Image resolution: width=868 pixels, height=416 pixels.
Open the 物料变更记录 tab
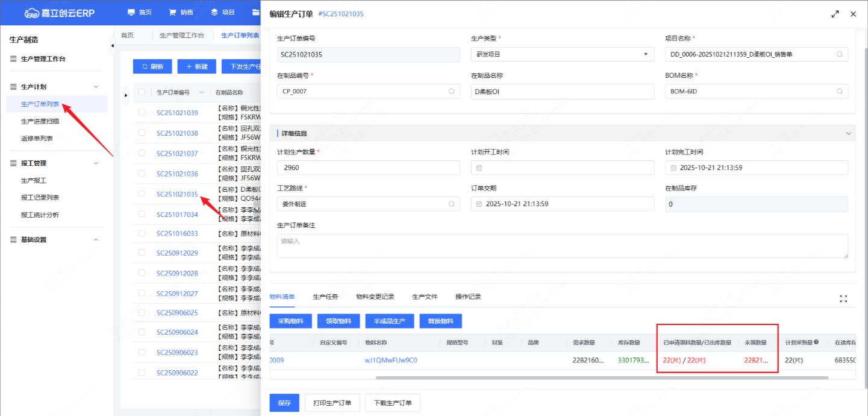point(375,297)
